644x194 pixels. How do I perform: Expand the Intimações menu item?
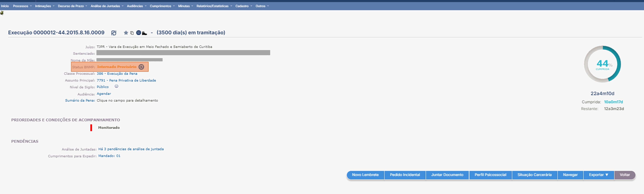[44, 6]
